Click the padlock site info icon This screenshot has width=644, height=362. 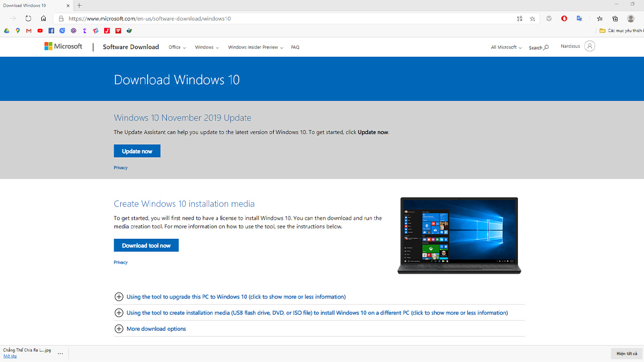click(x=61, y=18)
